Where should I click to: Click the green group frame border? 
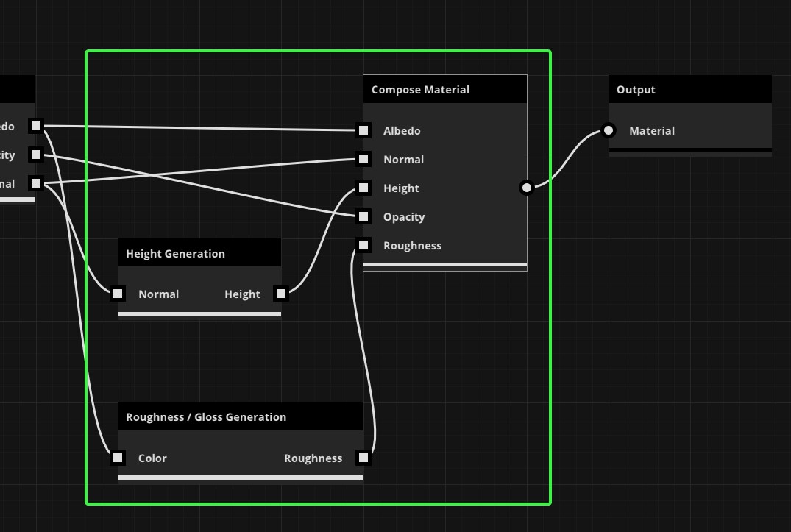[318, 52]
